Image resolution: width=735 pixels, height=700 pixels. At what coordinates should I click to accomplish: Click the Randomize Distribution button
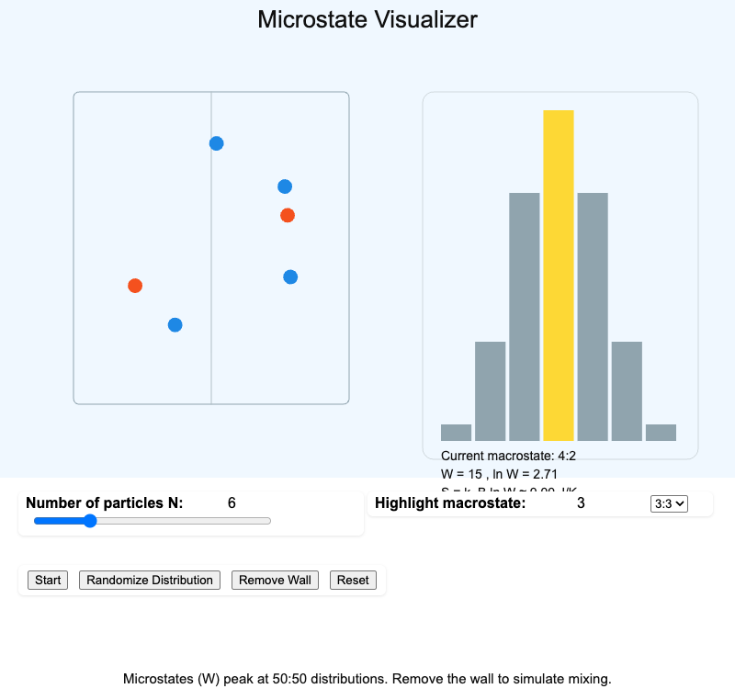[149, 580]
